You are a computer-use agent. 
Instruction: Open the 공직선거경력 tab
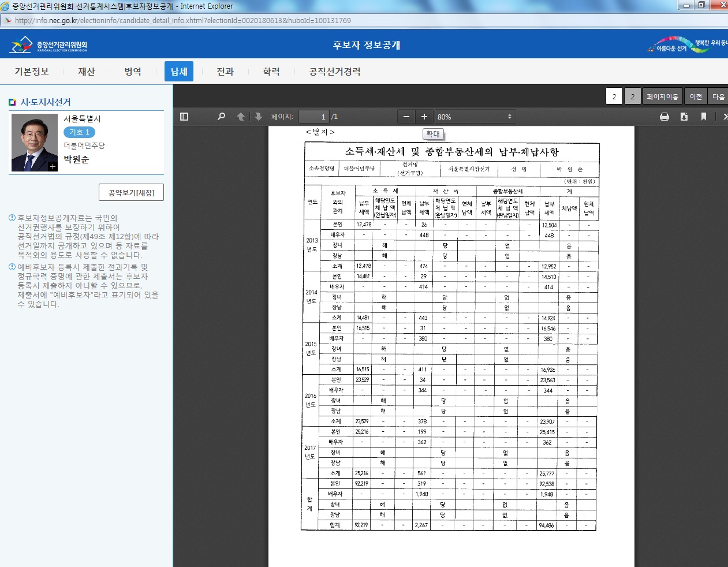point(335,72)
